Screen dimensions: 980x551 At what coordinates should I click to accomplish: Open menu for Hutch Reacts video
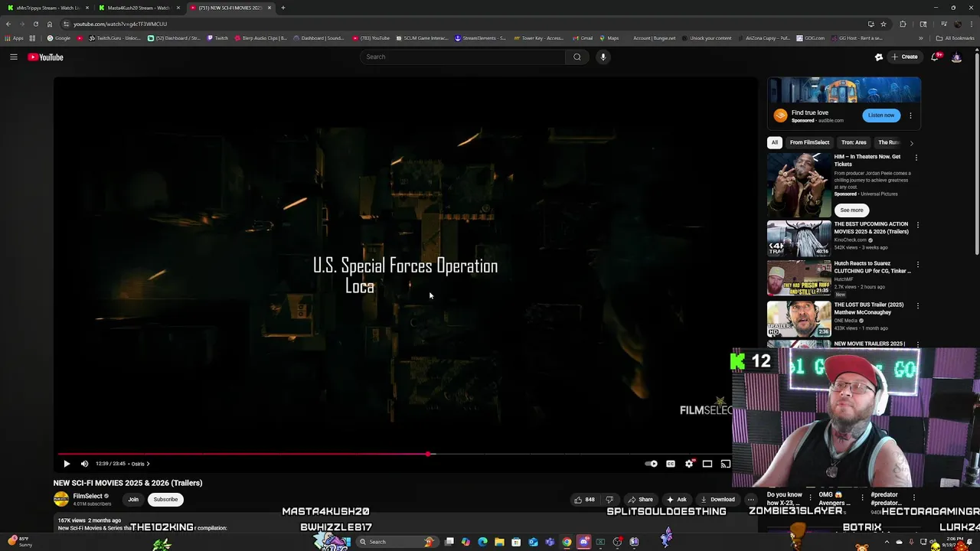coord(917,265)
